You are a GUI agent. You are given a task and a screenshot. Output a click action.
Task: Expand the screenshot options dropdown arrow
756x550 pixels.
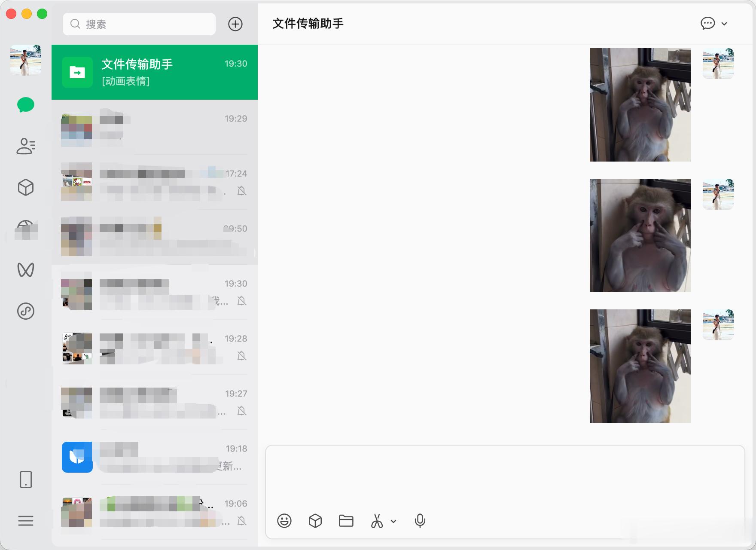[x=393, y=521]
